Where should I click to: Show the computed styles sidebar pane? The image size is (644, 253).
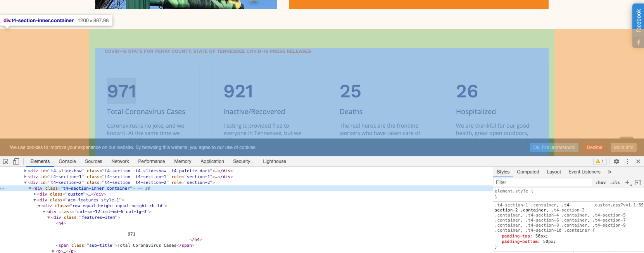638,182
